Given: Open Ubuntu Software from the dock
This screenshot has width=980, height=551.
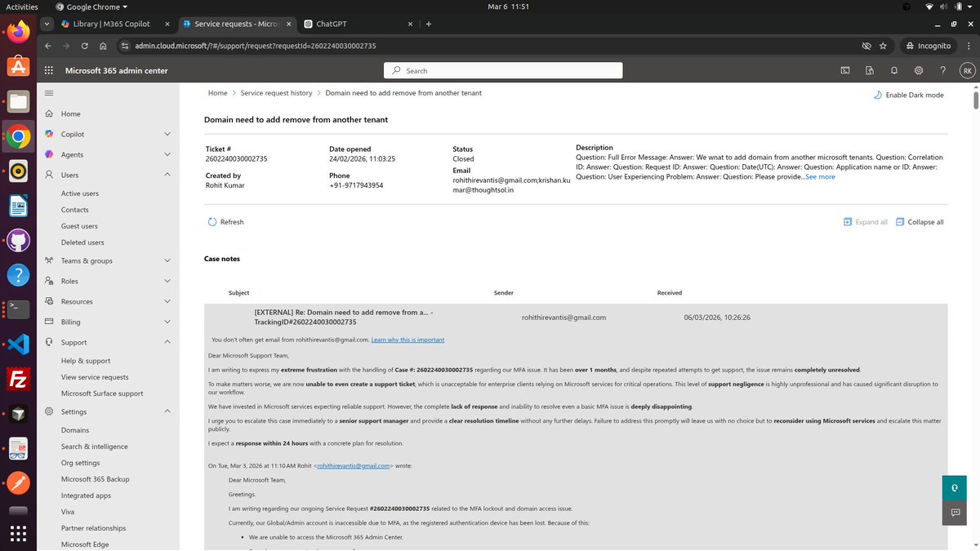Looking at the screenshot, I should [18, 67].
